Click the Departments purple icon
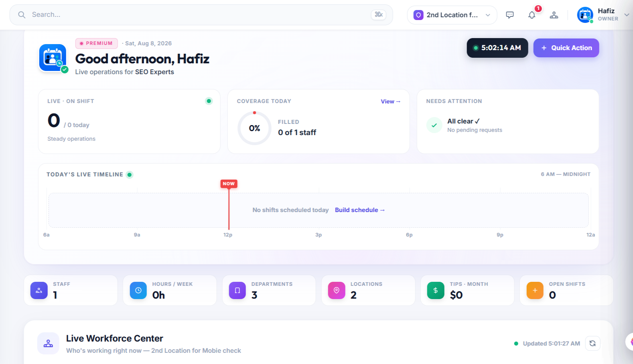This screenshot has height=364, width=633. (237, 290)
